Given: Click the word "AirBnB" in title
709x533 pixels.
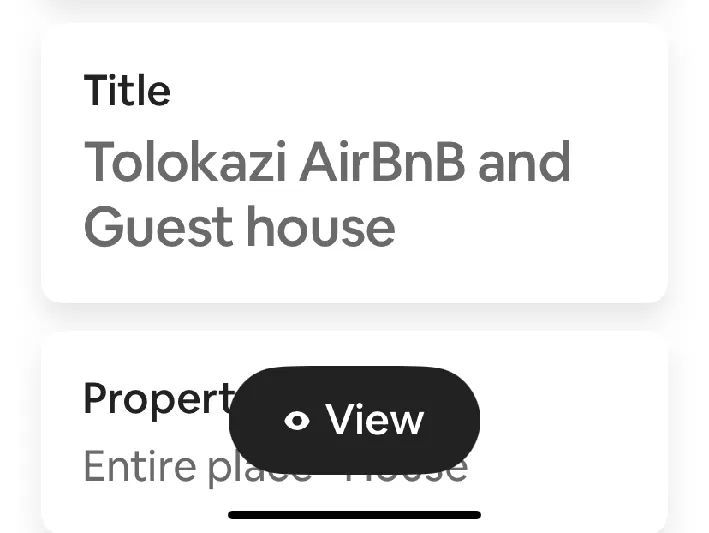Looking at the screenshot, I should [382, 163].
